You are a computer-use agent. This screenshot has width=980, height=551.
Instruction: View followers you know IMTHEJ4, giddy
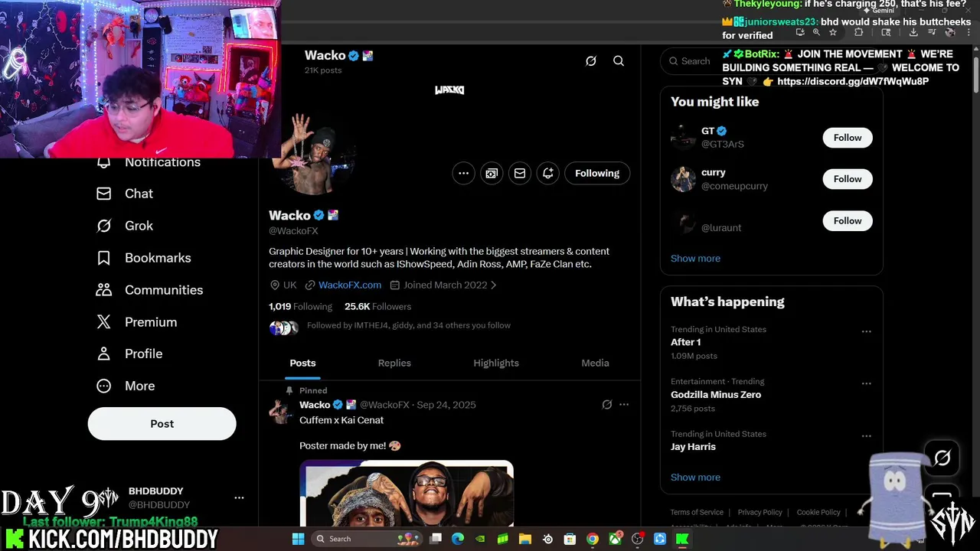point(409,325)
